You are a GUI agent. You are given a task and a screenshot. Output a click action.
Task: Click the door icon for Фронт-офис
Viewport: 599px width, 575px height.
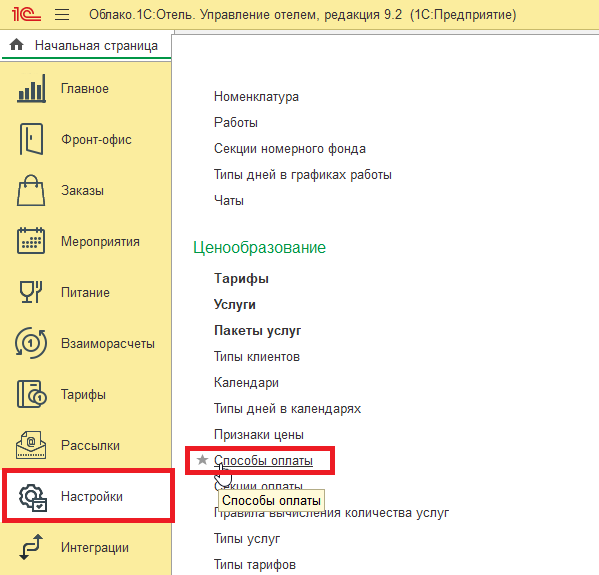31,139
